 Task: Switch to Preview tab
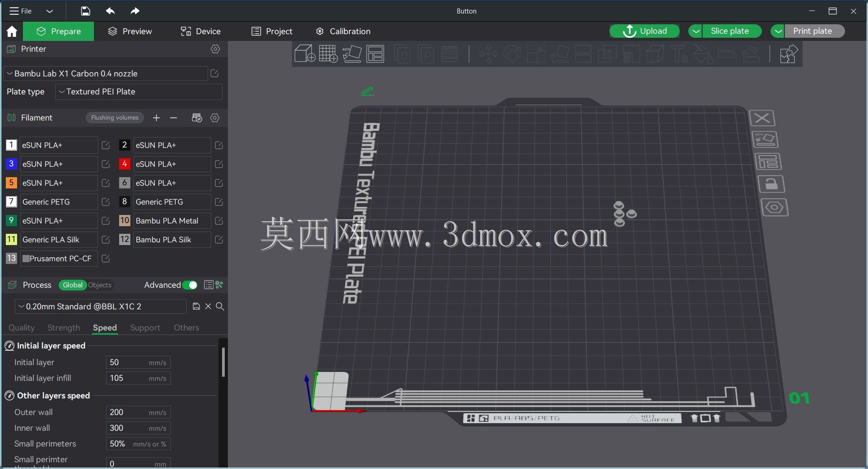130,31
